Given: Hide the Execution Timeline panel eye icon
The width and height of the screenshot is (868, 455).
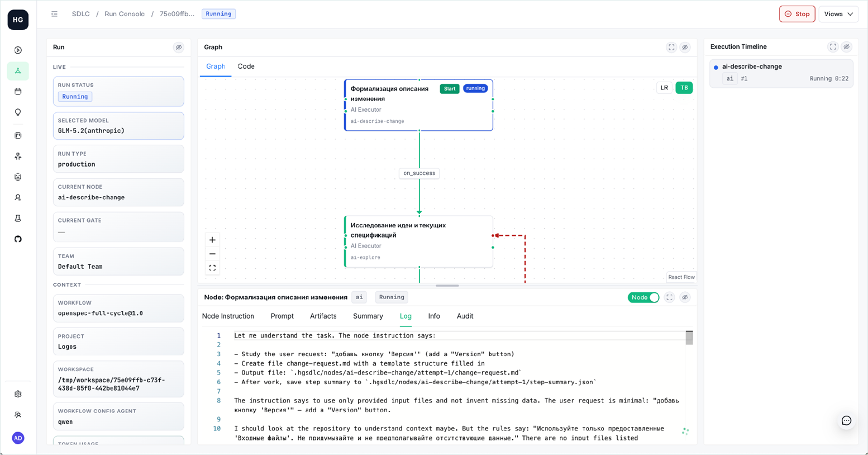Looking at the screenshot, I should [x=847, y=47].
